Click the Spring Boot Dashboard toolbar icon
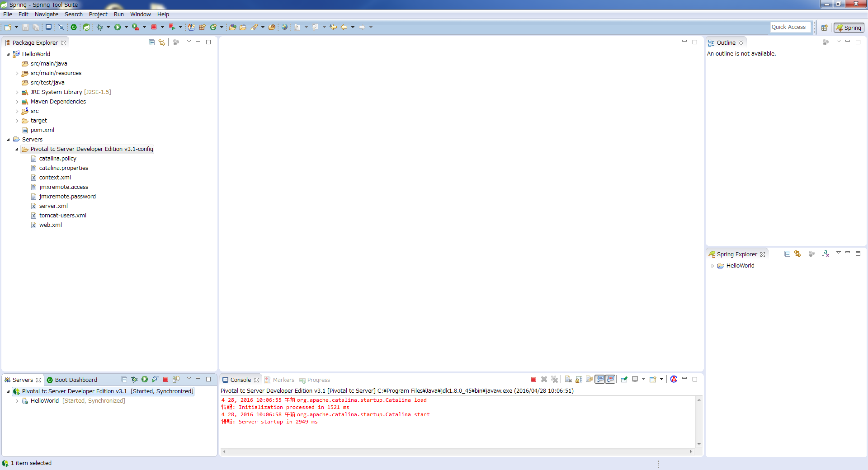 74,27
